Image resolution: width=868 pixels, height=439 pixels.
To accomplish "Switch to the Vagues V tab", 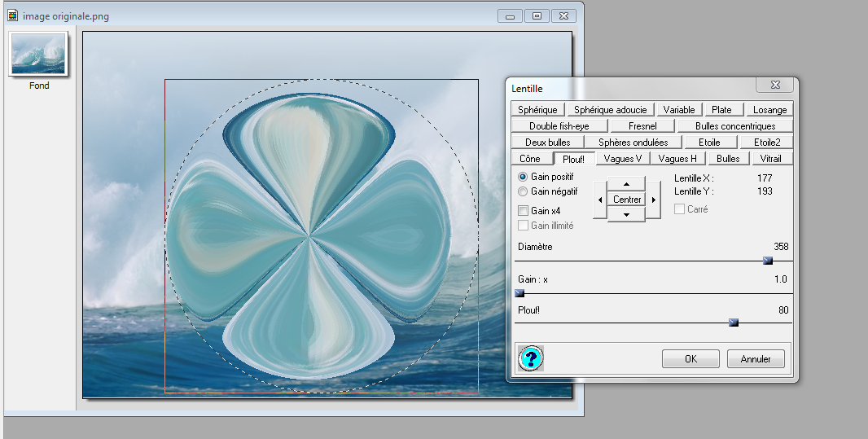I will coord(623,159).
